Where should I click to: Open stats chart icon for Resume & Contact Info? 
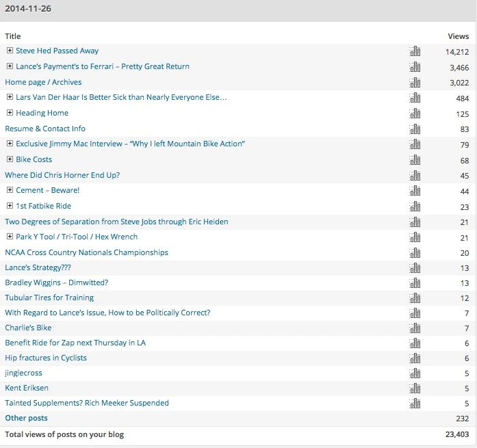415,129
